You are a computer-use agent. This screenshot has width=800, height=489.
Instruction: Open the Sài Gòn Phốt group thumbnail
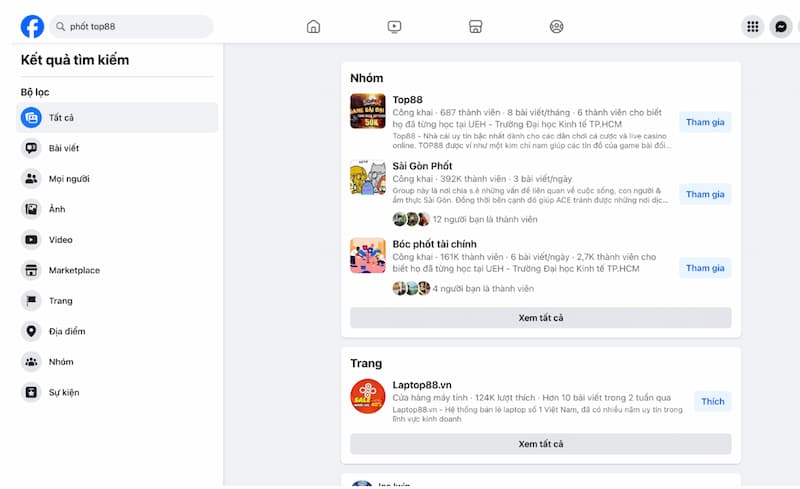tap(368, 178)
